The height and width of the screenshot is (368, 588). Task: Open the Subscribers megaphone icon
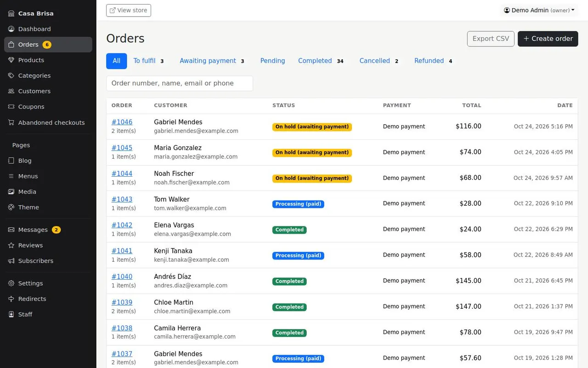11,261
